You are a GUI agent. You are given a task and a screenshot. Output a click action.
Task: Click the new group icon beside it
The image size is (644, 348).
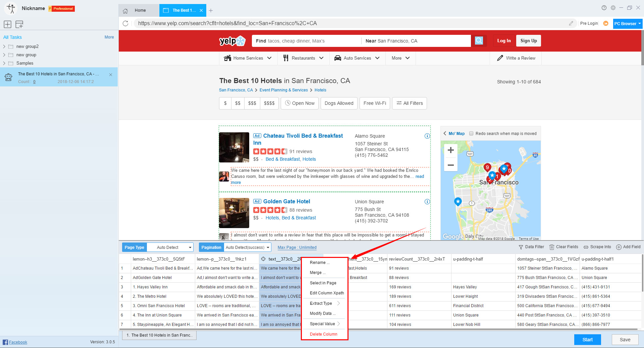point(19,24)
